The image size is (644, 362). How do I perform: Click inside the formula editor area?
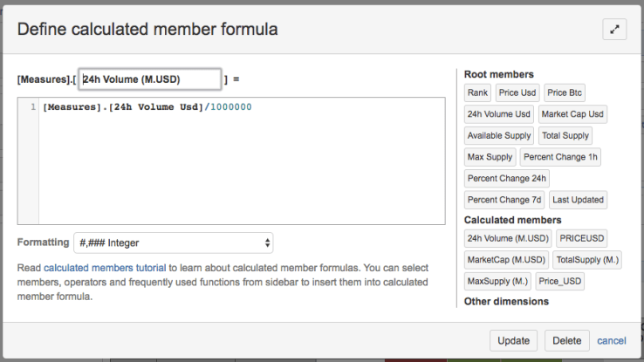pos(240,161)
